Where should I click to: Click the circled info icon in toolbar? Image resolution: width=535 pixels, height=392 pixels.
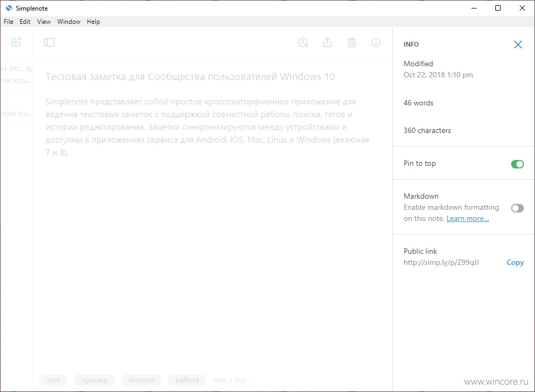376,42
